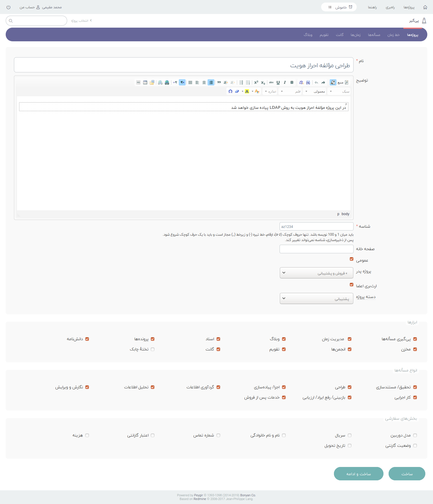Viewport: 433px width, 504px height.
Task: Apply strikethrough formatting in editor
Action: point(271,82)
